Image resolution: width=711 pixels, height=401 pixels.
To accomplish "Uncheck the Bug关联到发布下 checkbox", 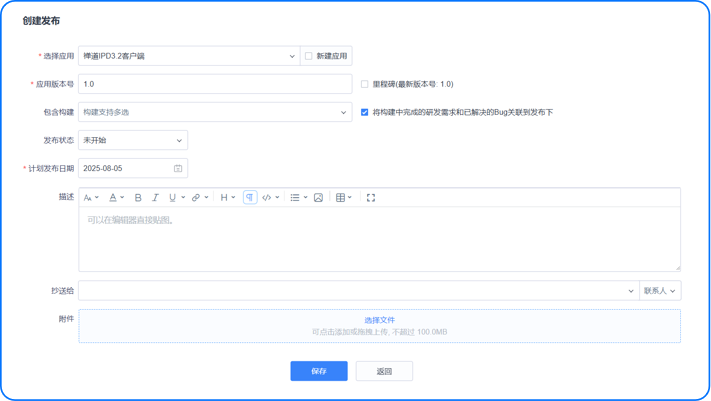I will click(365, 113).
